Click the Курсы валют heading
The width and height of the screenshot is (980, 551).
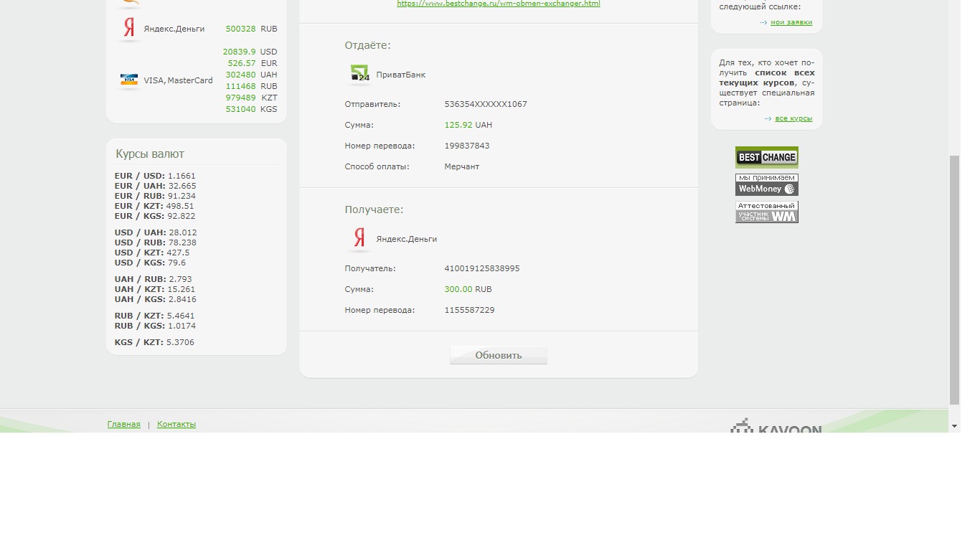pos(150,154)
